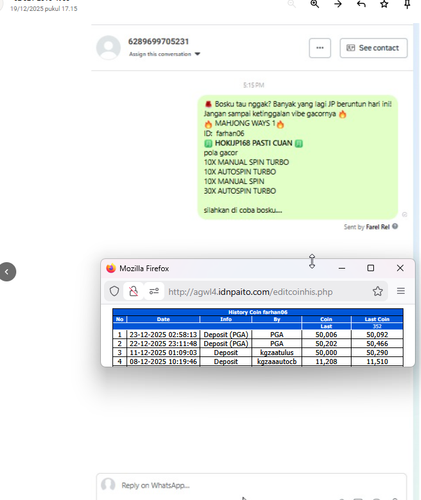Click the timestamp '19/12/2025 pukul 17.15'
The width and height of the screenshot is (421, 500).
[x=44, y=9]
